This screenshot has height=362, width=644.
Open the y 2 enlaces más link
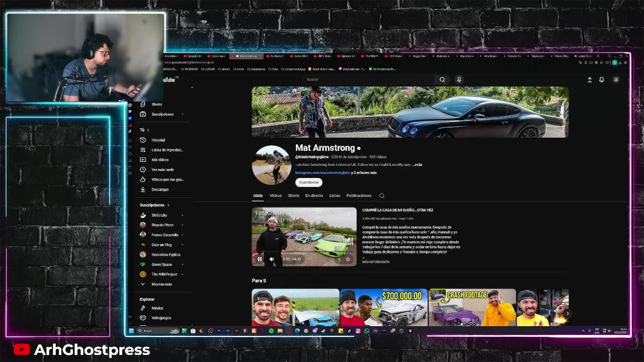click(364, 172)
